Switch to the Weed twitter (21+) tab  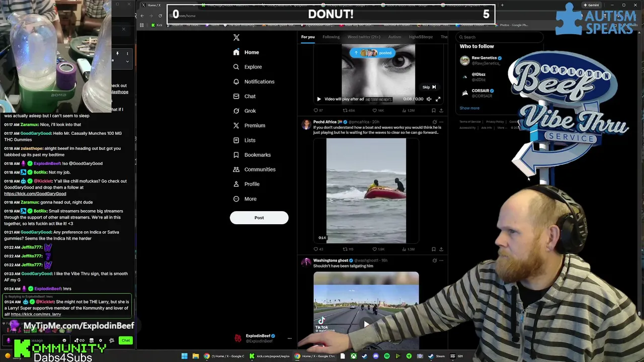[x=364, y=37]
